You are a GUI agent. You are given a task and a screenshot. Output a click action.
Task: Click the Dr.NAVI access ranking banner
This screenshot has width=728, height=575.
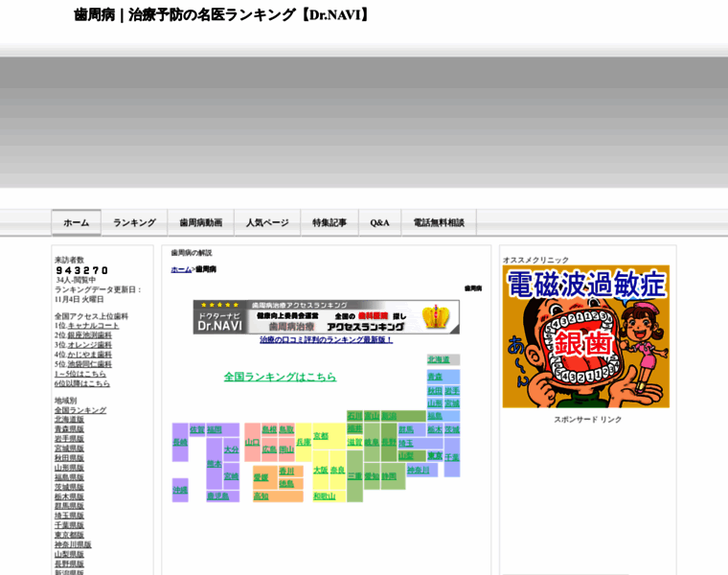[326, 317]
